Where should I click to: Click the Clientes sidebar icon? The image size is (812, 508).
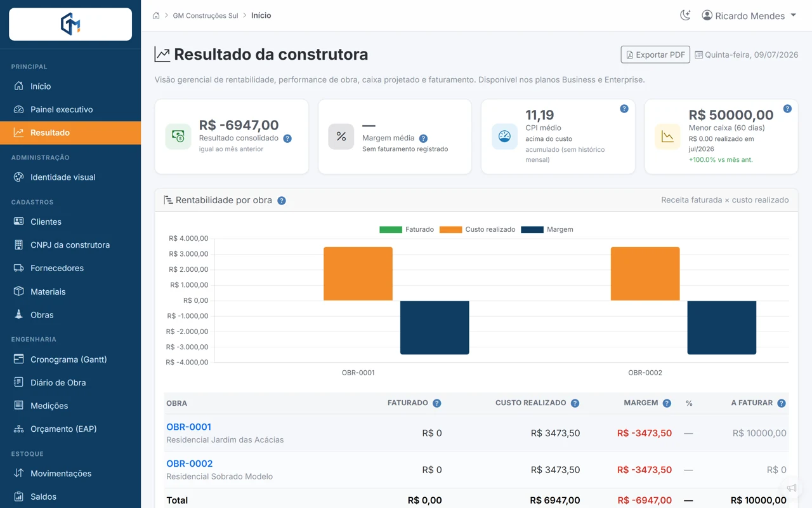pyautogui.click(x=18, y=222)
